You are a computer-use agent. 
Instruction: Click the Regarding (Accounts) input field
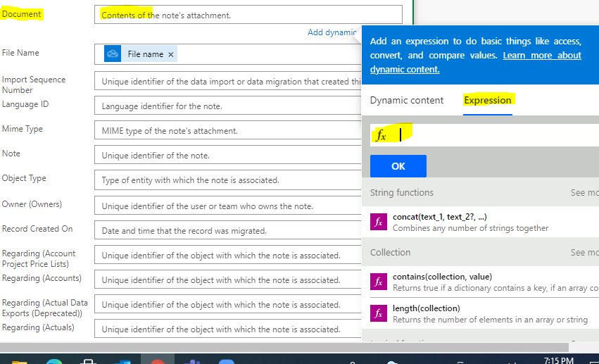(x=227, y=280)
